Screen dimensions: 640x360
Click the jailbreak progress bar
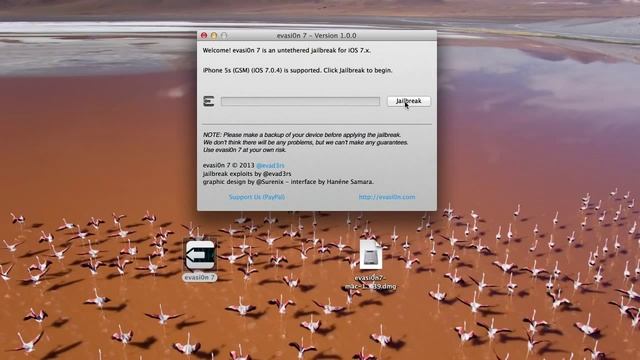(300, 101)
